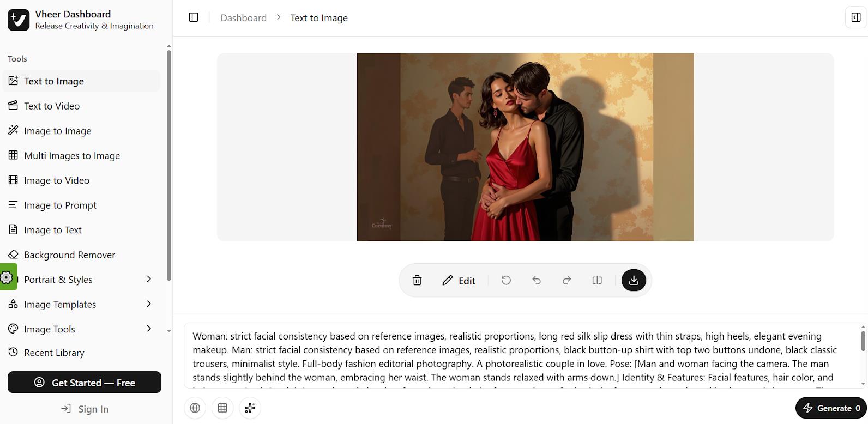Click the globe icon below the prompt

point(195,408)
